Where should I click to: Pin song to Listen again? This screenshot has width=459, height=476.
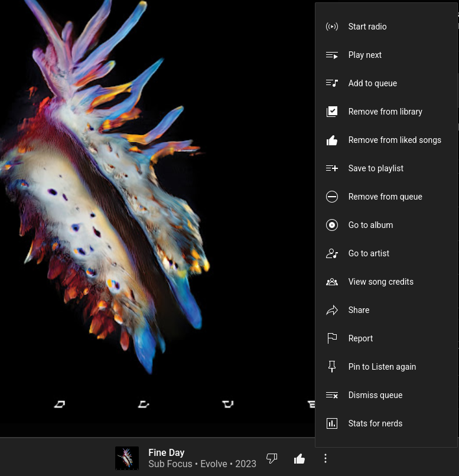[x=382, y=367]
